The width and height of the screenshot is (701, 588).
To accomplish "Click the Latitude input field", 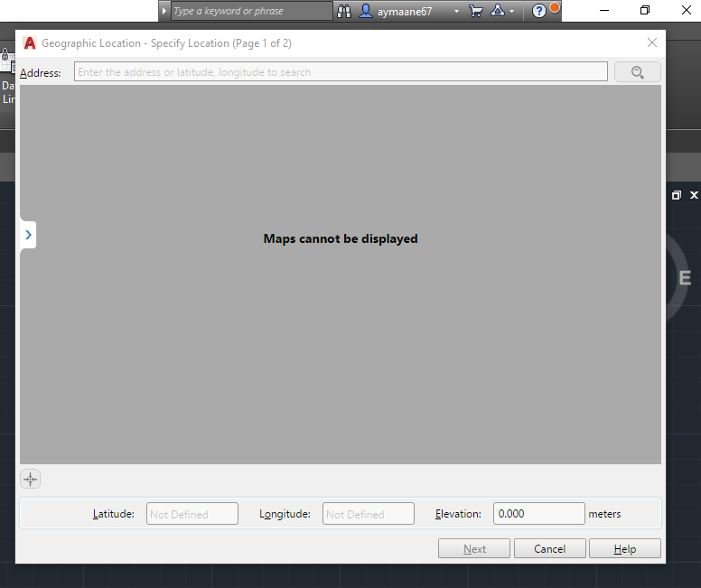I will pos(192,514).
